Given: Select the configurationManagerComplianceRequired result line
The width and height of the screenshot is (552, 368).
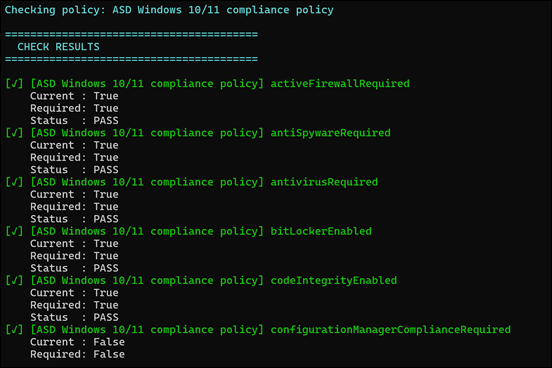Looking at the screenshot, I should pyautogui.click(x=258, y=330).
